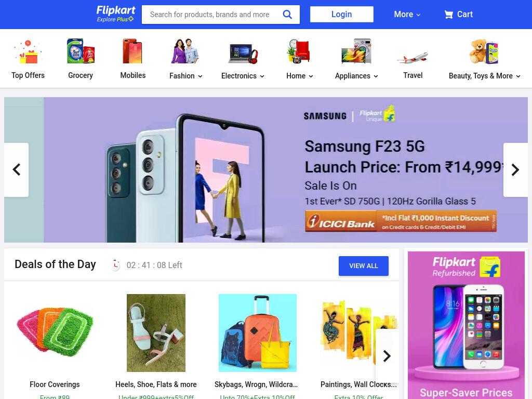Focus the product search input field

coord(212,15)
